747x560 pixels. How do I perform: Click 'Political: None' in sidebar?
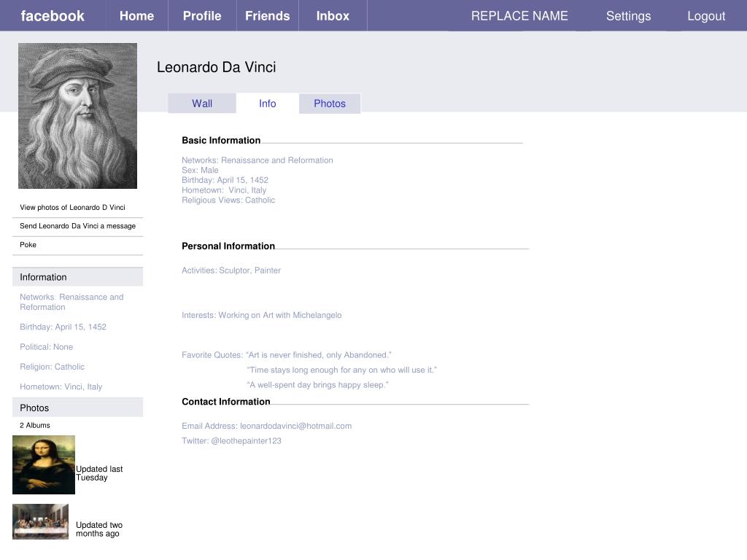(46, 346)
